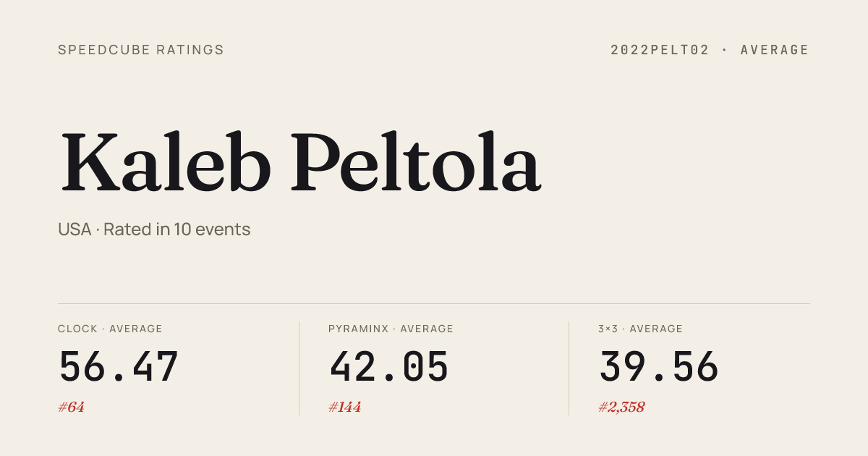Screen dimensions: 868x456
Task: Click the Pyraminx · Average label
Action: tap(391, 329)
